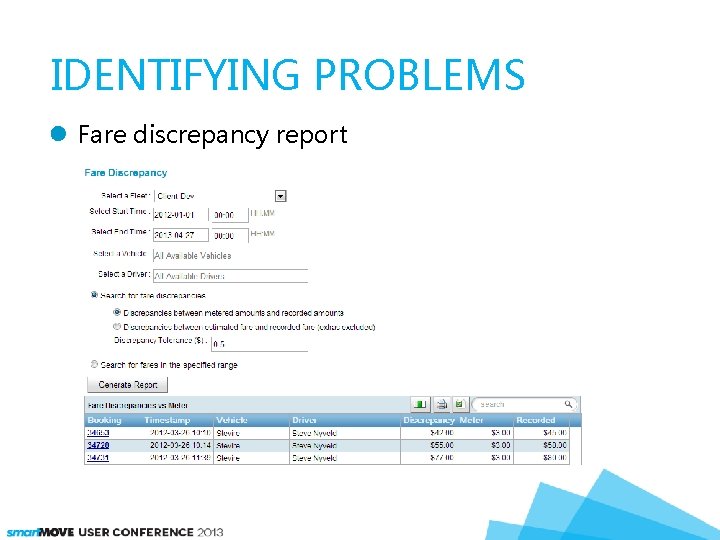Click the 2012-03-26 10:14 timestamp cell
The image size is (720, 540).
180,445
